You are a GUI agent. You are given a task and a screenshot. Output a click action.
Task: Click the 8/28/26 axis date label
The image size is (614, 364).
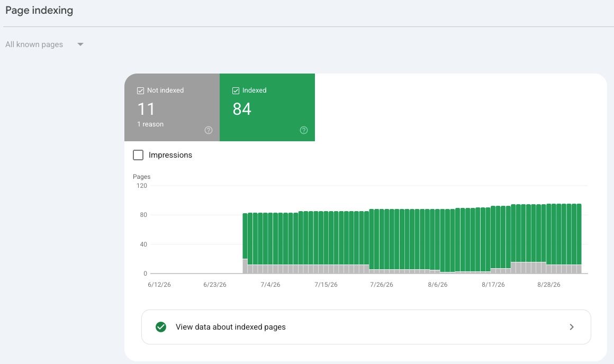click(549, 285)
